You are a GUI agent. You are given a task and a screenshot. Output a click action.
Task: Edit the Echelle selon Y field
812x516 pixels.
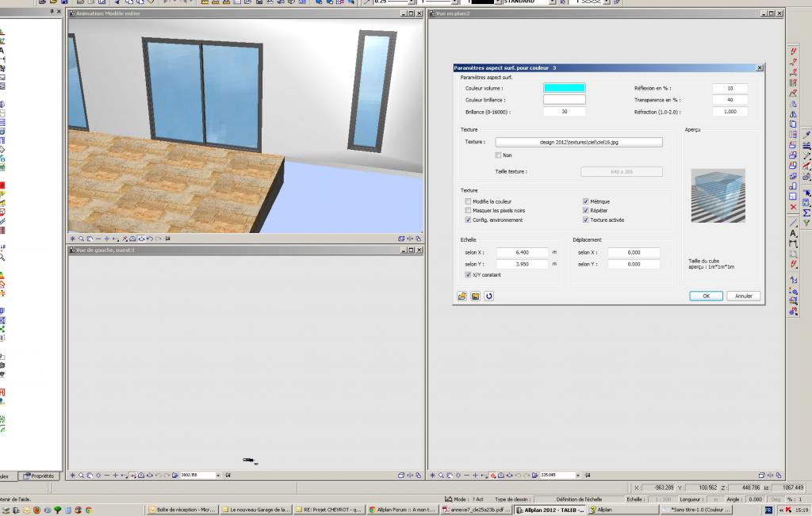click(x=522, y=264)
